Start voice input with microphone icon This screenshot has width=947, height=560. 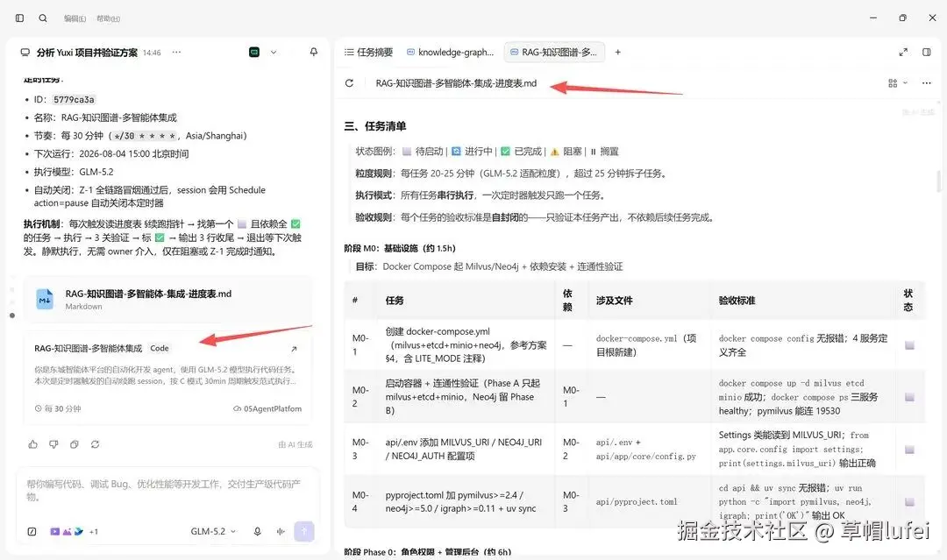[257, 532]
